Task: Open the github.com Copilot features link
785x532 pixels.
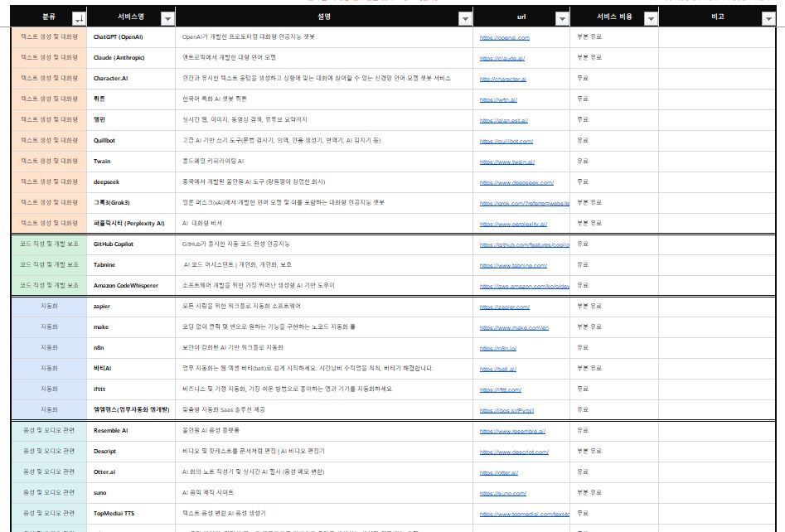Action: coord(524,244)
